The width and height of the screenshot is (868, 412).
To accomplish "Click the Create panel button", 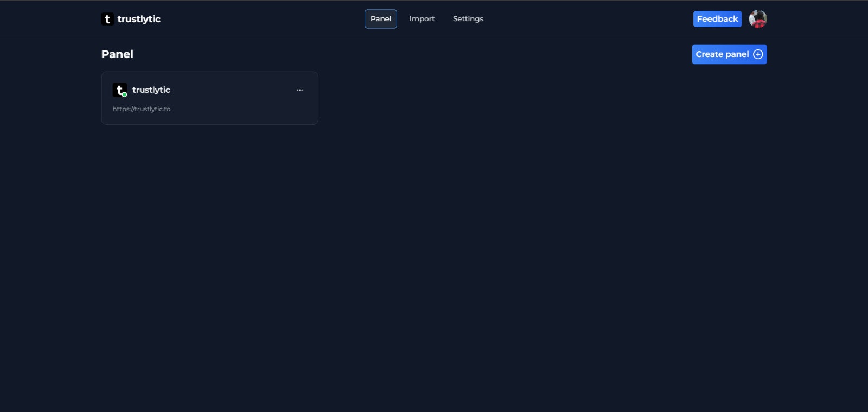I will tap(729, 54).
